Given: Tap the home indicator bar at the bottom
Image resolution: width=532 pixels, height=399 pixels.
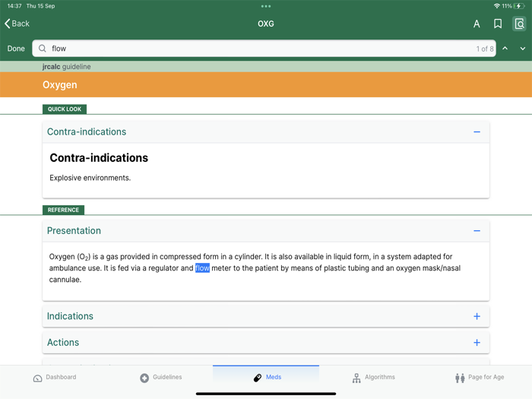Looking at the screenshot, I should 266,394.
